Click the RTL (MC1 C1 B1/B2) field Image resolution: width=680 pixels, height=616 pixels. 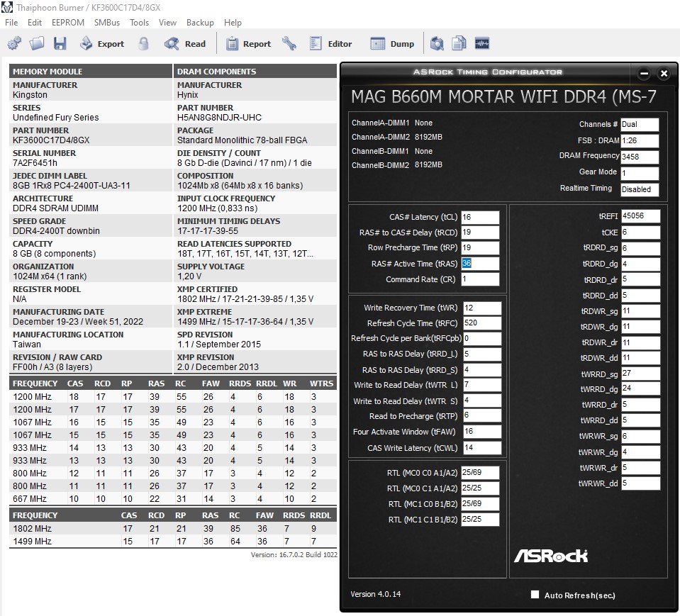pos(480,520)
